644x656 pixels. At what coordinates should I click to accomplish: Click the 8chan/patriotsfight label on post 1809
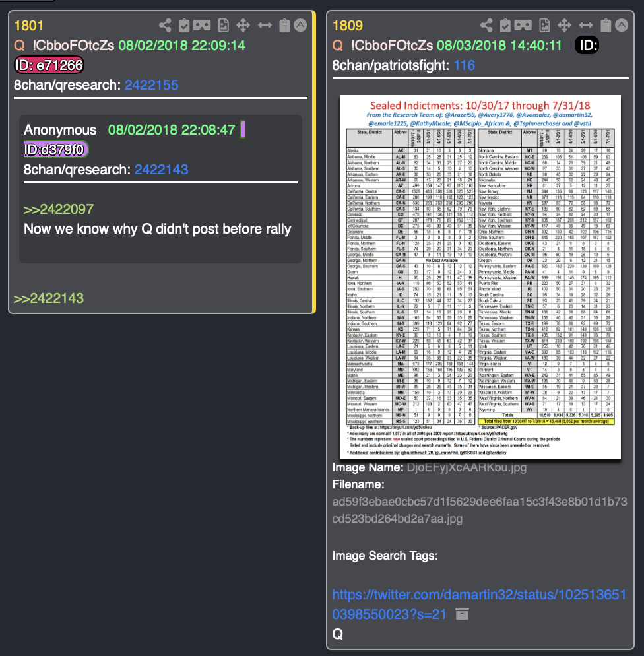(x=391, y=65)
